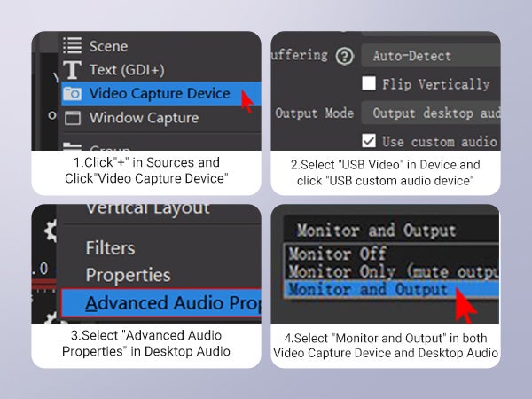Click the red audio volume meter bar

(x=44, y=284)
